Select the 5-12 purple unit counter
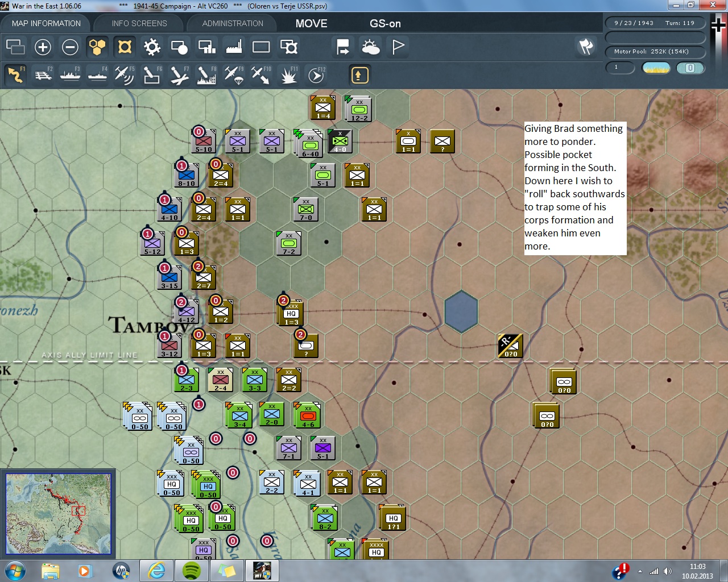 click(152, 243)
